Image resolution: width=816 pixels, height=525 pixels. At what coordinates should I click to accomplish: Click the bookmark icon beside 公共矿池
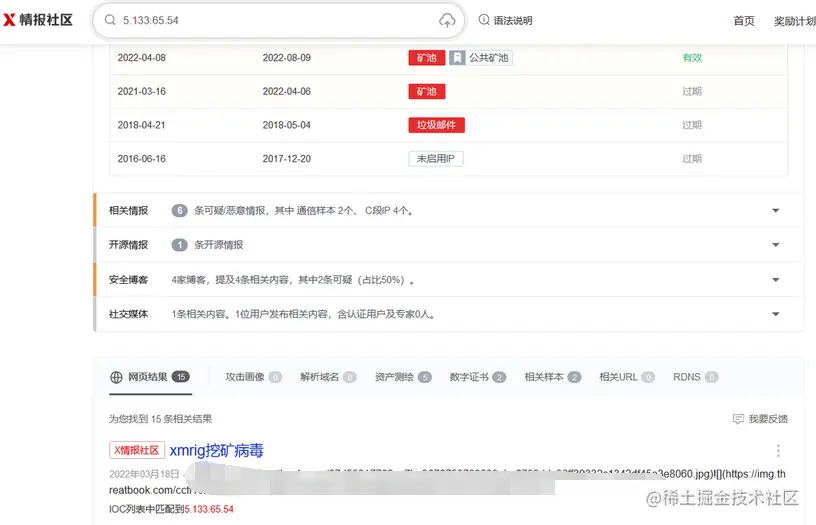pyautogui.click(x=457, y=58)
